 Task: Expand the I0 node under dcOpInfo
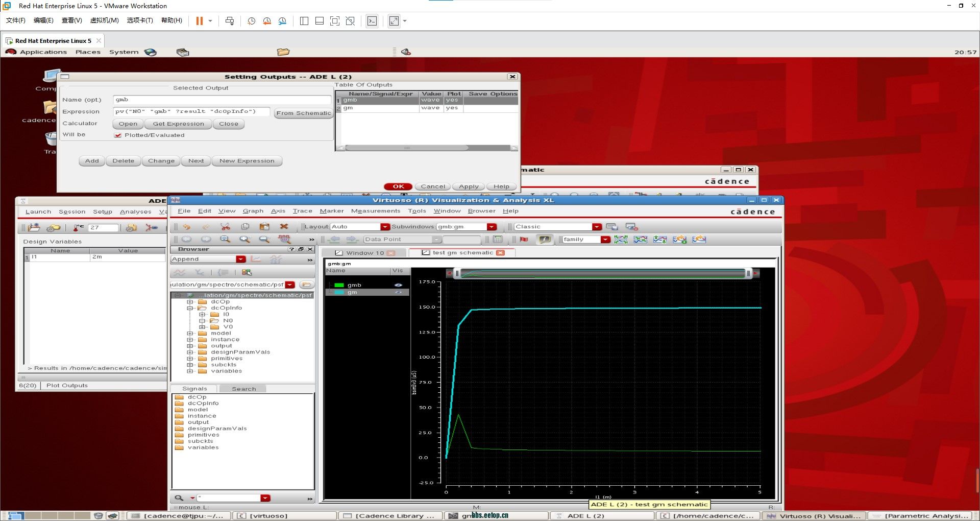coord(202,315)
